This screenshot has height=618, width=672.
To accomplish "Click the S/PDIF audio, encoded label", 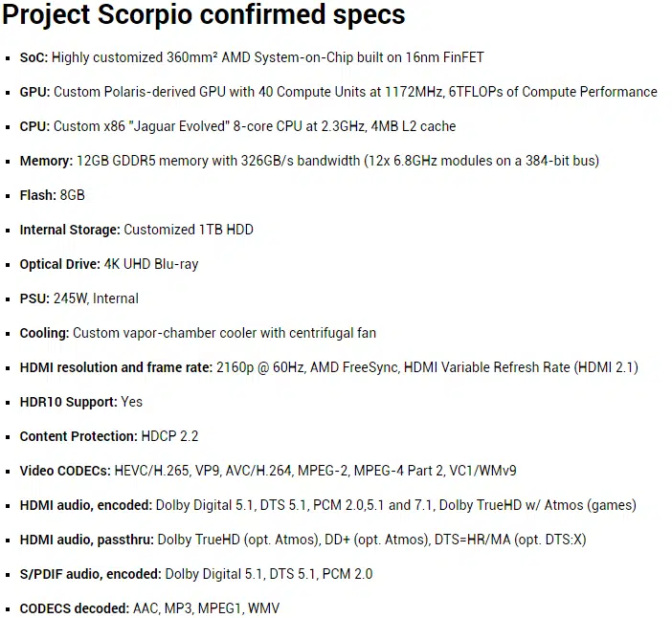I will tap(90, 574).
